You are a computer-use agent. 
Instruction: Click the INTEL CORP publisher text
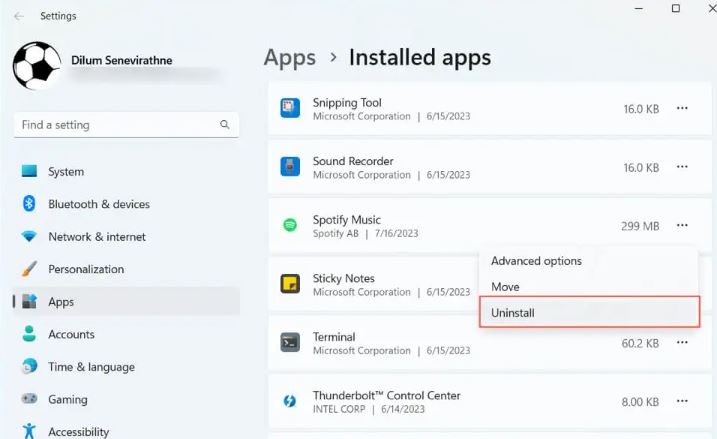[x=339, y=409]
